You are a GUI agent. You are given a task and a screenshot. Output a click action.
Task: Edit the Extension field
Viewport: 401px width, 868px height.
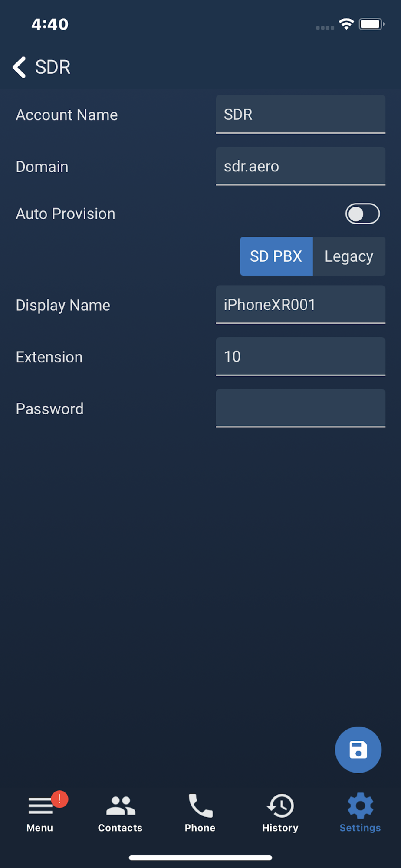point(300,356)
